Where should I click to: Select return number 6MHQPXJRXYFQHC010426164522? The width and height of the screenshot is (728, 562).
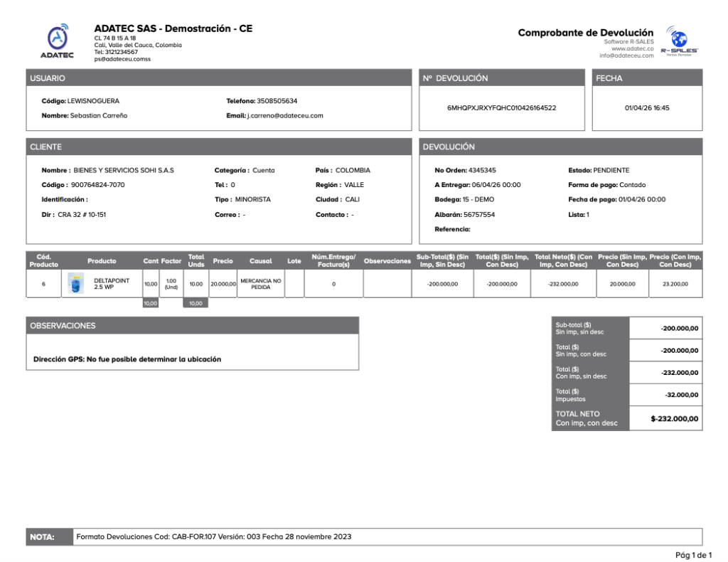[x=501, y=107]
